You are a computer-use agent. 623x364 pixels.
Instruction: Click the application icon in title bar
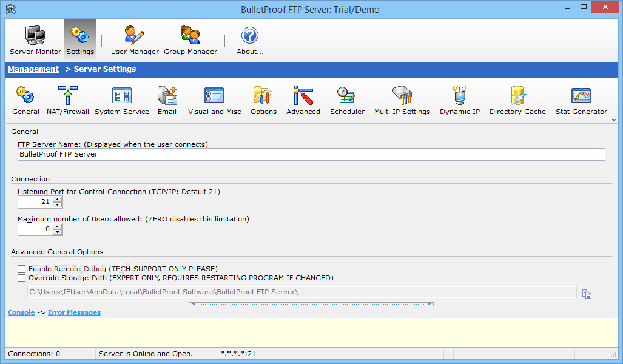[11, 9]
